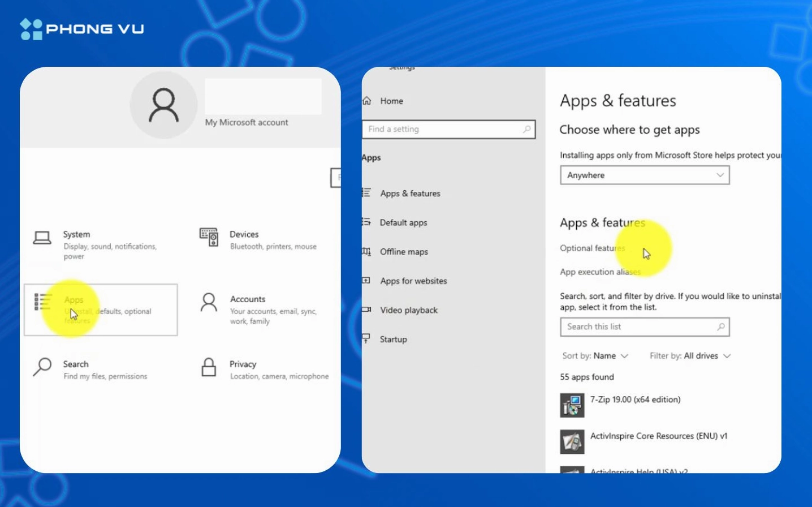Click the 7-Zip application icon

571,405
